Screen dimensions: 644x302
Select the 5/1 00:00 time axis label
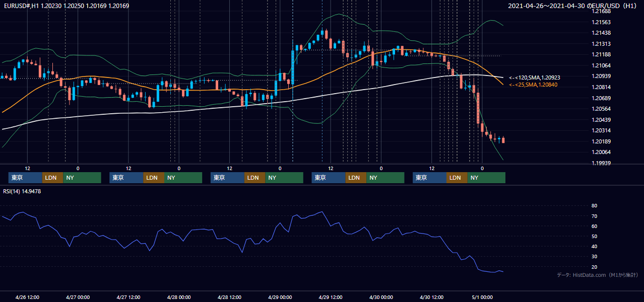[482, 297]
